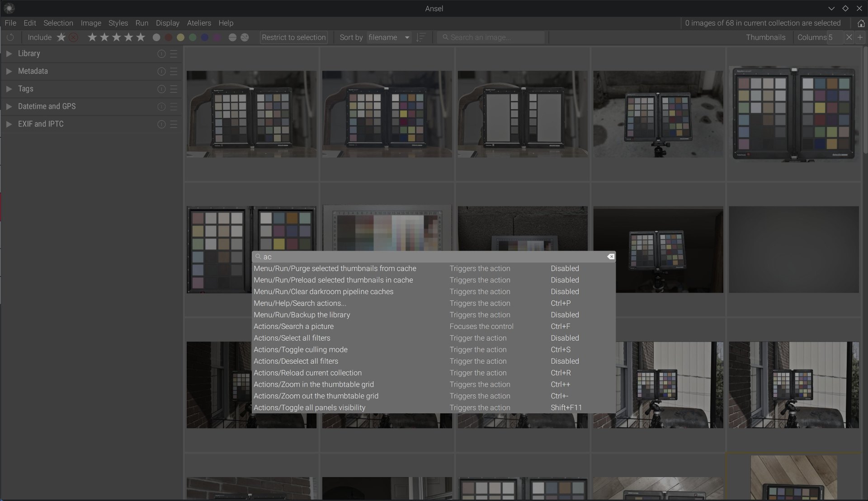868x501 pixels.
Task: Click the Columns value field showing 5
Action: pyautogui.click(x=835, y=37)
